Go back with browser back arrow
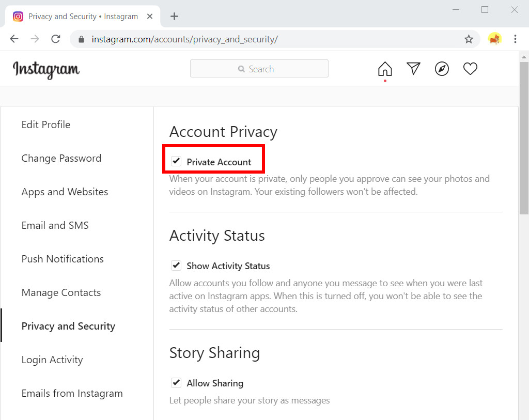 coord(14,39)
